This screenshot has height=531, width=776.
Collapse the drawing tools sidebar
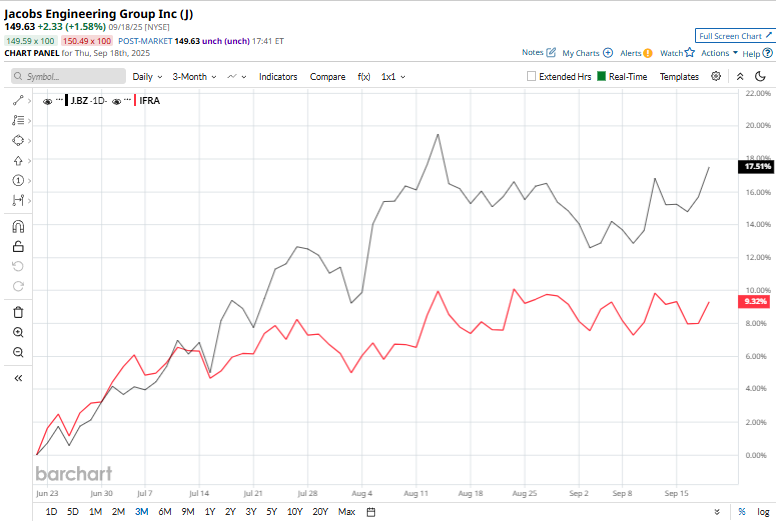(18, 378)
